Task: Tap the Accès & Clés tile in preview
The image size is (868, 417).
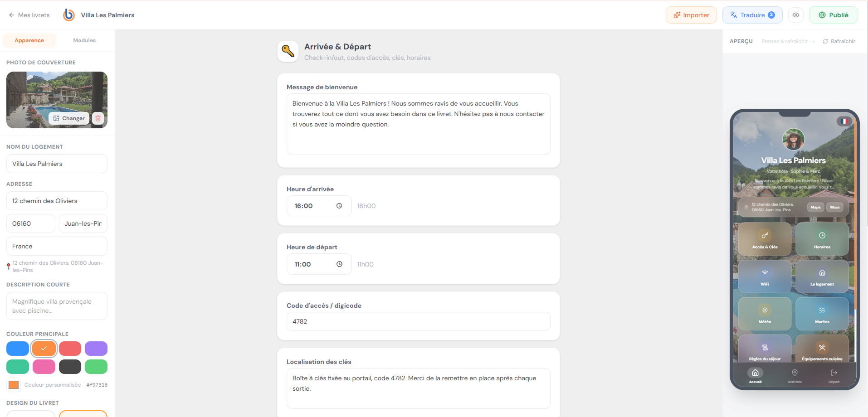Action: coord(765,239)
